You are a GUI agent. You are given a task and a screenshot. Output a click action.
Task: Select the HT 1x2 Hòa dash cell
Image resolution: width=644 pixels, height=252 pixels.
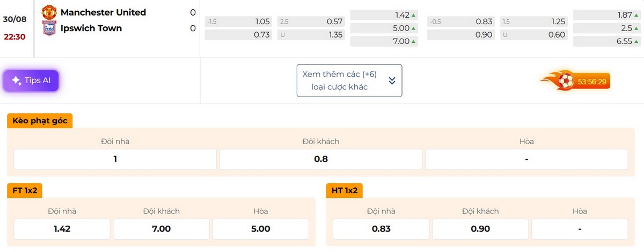[x=580, y=229]
